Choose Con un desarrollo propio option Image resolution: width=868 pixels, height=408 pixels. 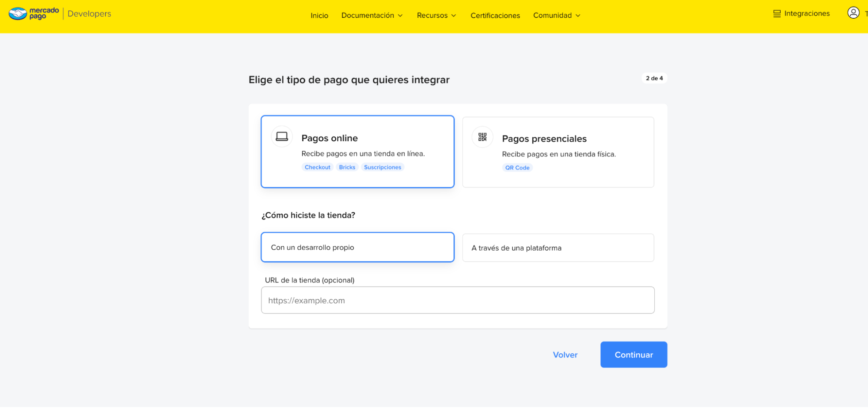357,247
